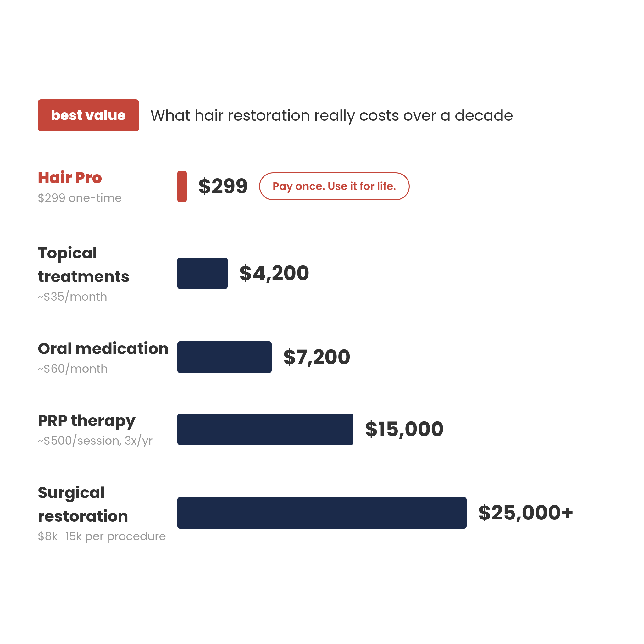This screenshot has height=644, width=644.
Task: Select the "Surgical restoration" label
Action: click(83, 504)
